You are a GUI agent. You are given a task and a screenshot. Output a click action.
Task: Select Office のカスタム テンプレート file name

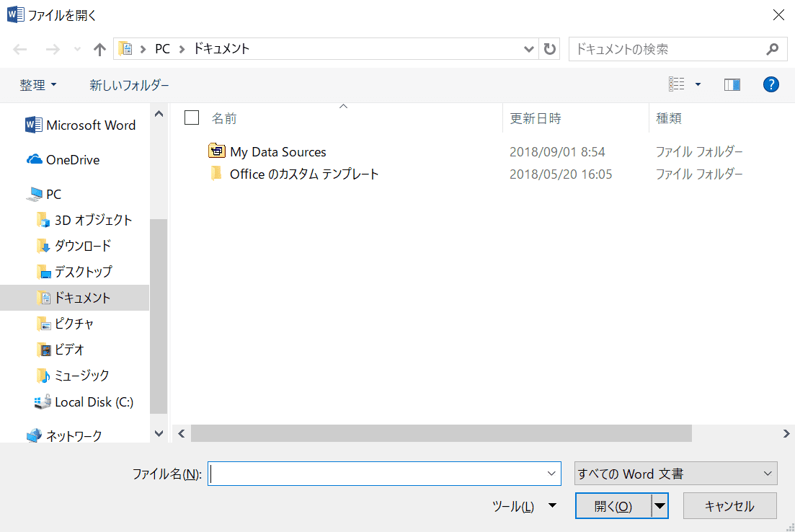click(304, 174)
